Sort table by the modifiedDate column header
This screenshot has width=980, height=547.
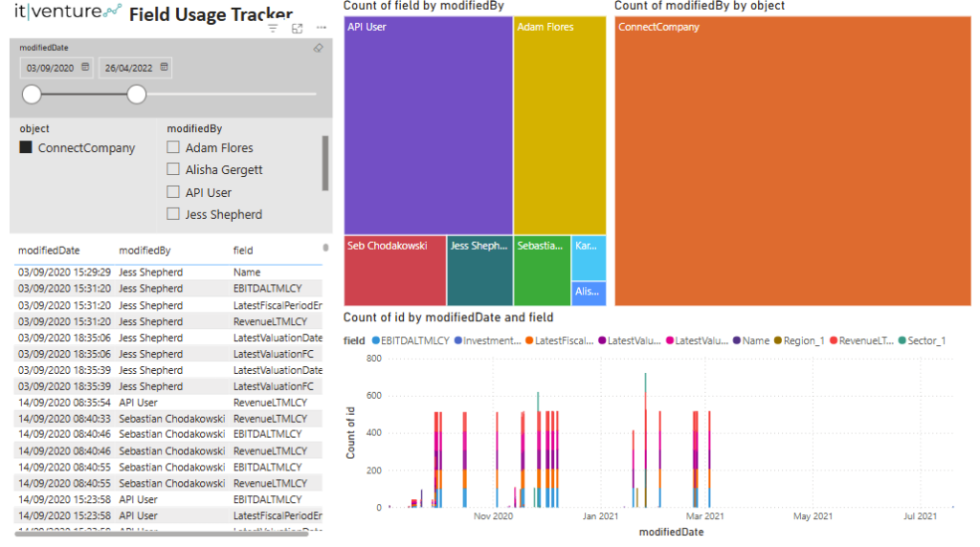click(x=49, y=251)
